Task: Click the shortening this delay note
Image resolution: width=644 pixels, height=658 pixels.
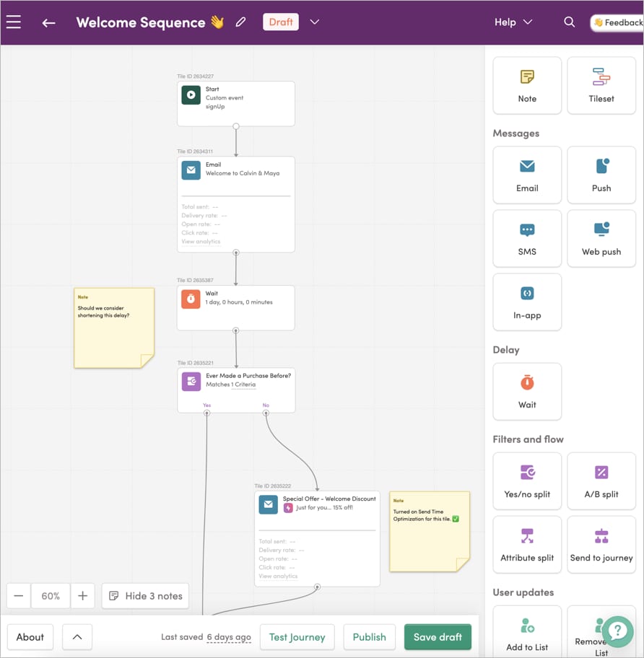Action: [x=114, y=328]
